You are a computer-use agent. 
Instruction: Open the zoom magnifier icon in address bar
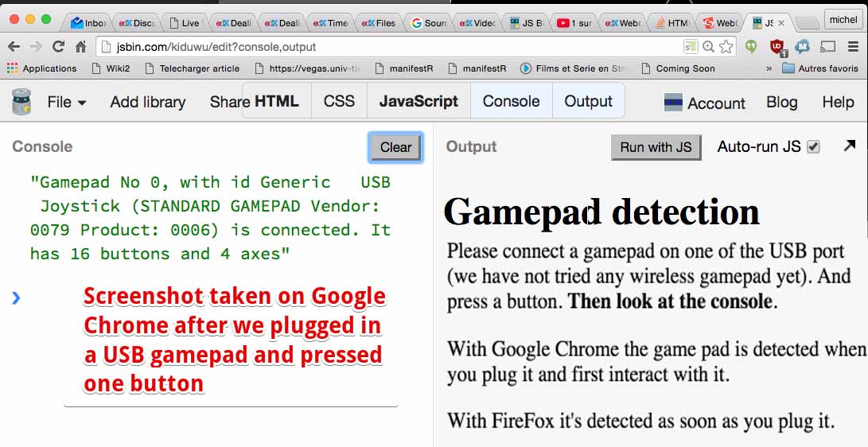(708, 47)
